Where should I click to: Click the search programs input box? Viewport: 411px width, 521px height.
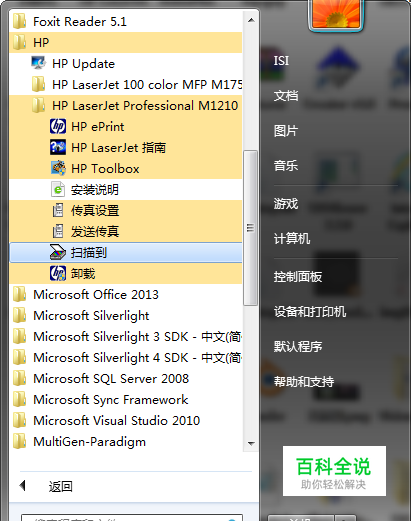point(132,518)
